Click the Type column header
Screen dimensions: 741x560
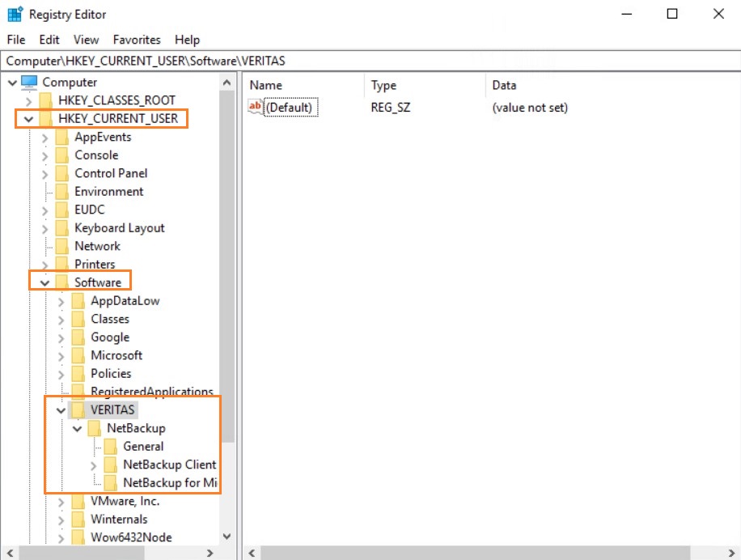tap(426, 86)
